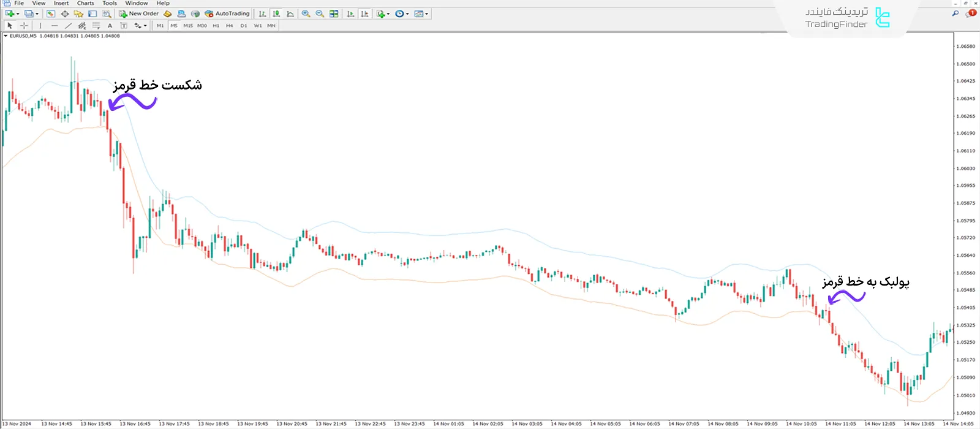Select the M30 timeframe button
Screen dimensions: 980x429
pos(202,26)
